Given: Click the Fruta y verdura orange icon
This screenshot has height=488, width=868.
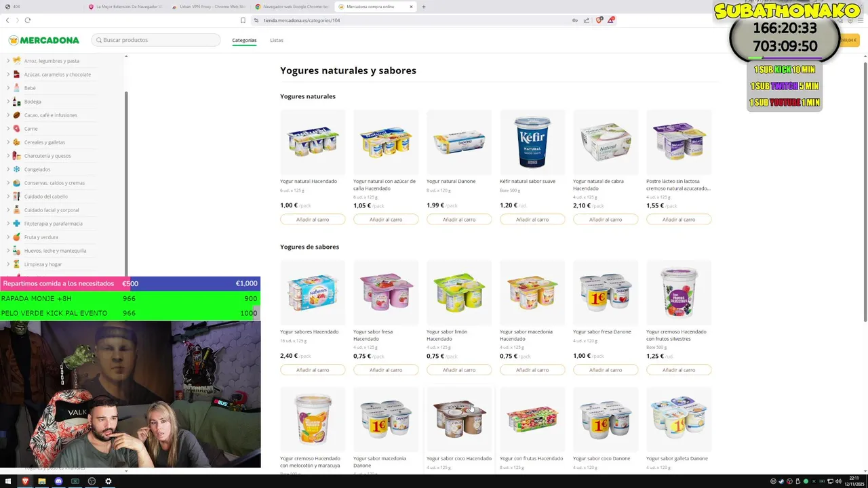Looking at the screenshot, I should click(x=16, y=237).
